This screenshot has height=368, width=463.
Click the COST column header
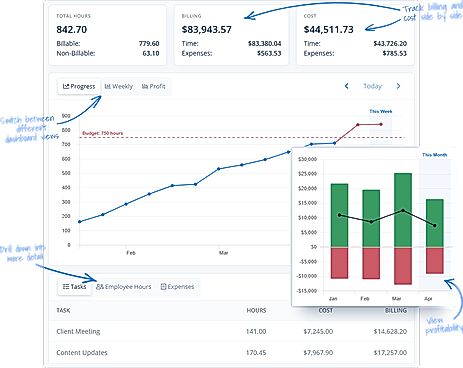(326, 311)
